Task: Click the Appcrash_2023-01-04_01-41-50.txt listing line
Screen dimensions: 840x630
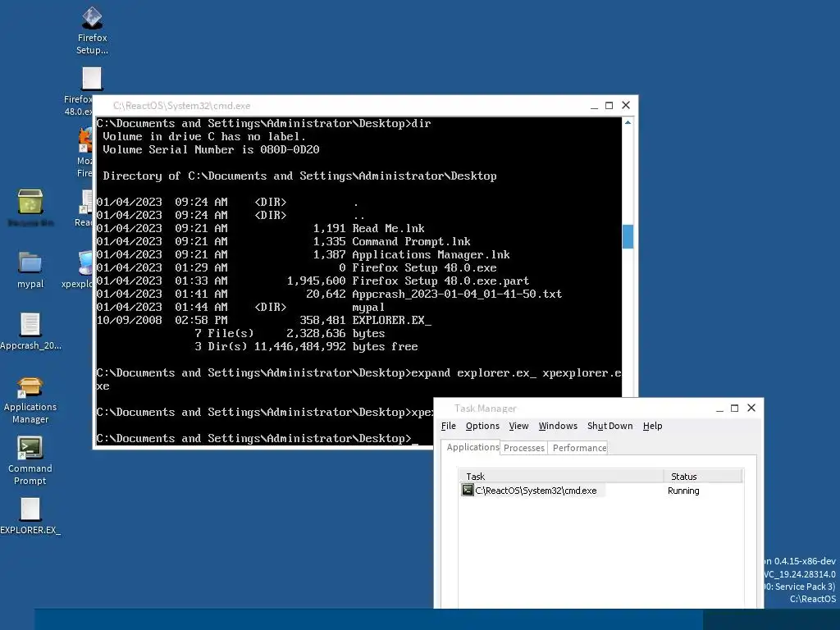Action: pyautogui.click(x=329, y=294)
